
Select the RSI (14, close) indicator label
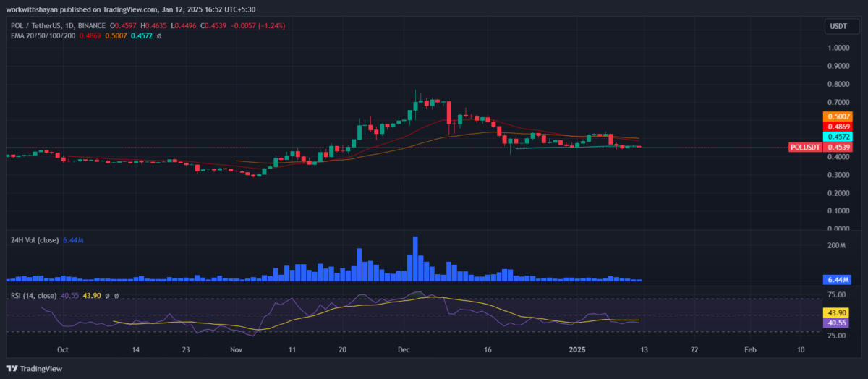(x=32, y=295)
